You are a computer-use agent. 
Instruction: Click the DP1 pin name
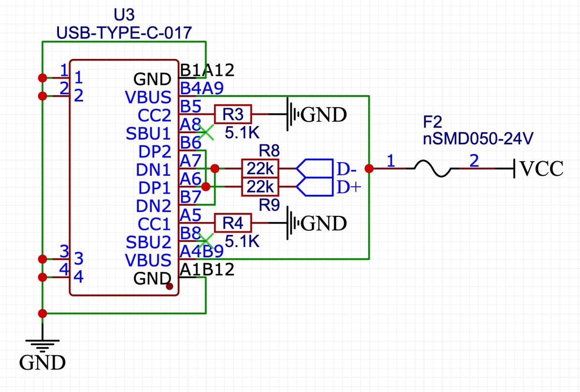coord(155,188)
